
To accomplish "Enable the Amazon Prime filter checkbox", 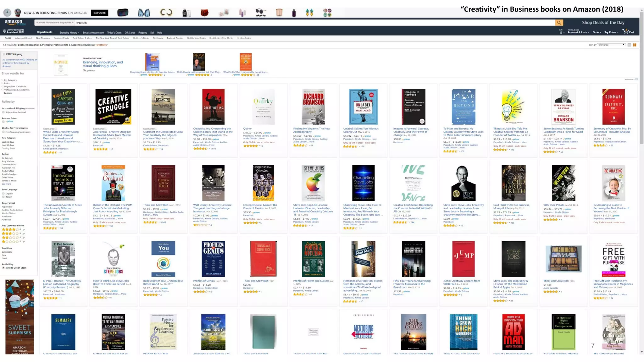I will click(x=3, y=122).
